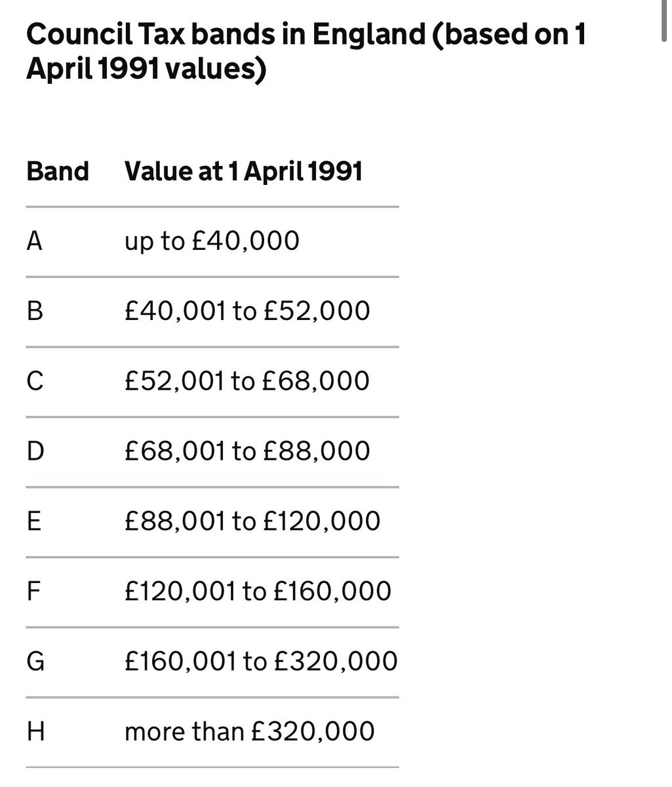Select the 'more than £320,000' value
The image size is (672, 787).
coord(250,732)
